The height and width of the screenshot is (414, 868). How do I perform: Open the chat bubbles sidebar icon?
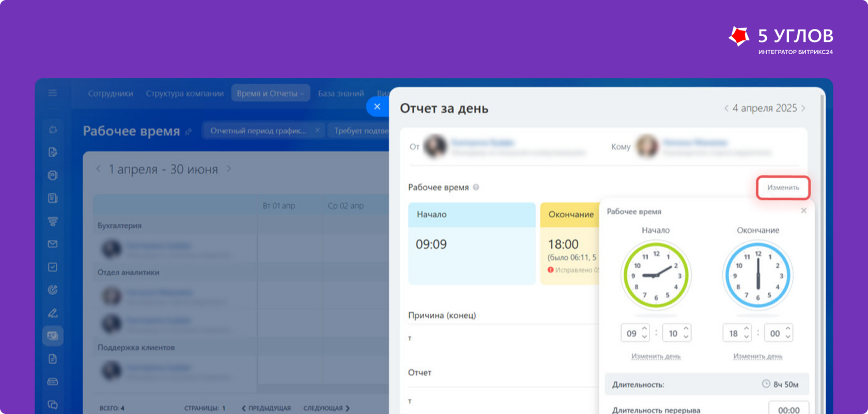tap(53, 405)
